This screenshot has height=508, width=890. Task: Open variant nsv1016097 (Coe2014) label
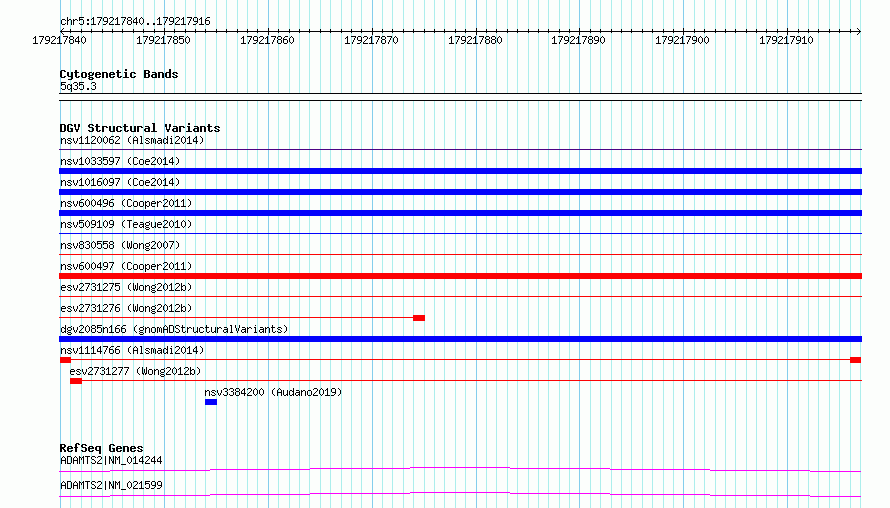[x=120, y=182]
